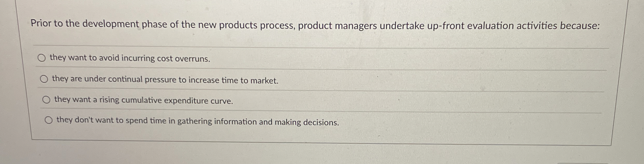This screenshot has width=644, height=164.
Task: Pick the 'don't want to spend time' radio button
Action: point(49,120)
